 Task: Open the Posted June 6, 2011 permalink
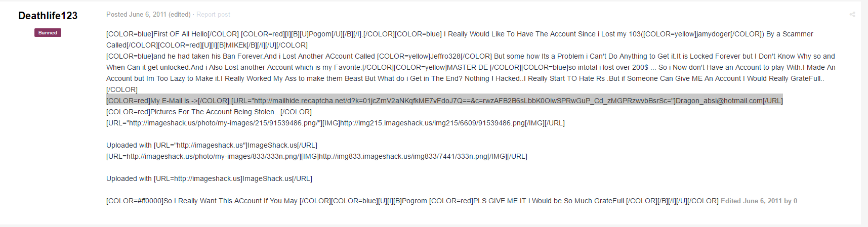coord(136,15)
